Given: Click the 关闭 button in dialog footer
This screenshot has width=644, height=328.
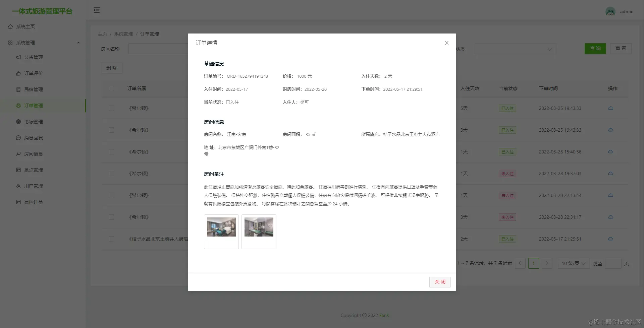Looking at the screenshot, I should [x=440, y=282].
